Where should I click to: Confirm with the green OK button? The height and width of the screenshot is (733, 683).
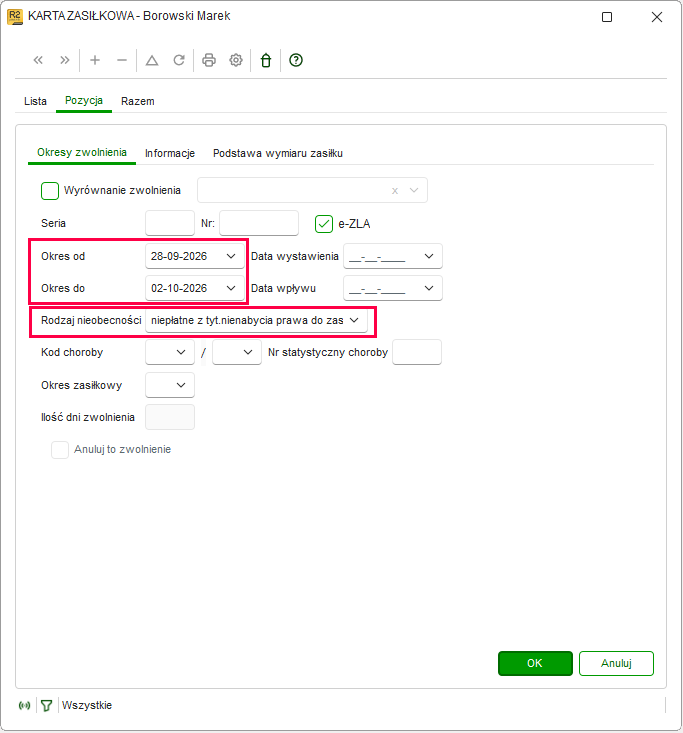click(x=535, y=663)
